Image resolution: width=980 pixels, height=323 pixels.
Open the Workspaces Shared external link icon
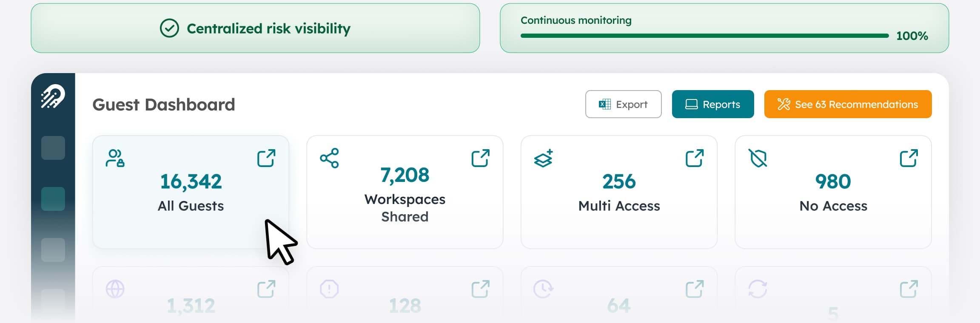(481, 158)
